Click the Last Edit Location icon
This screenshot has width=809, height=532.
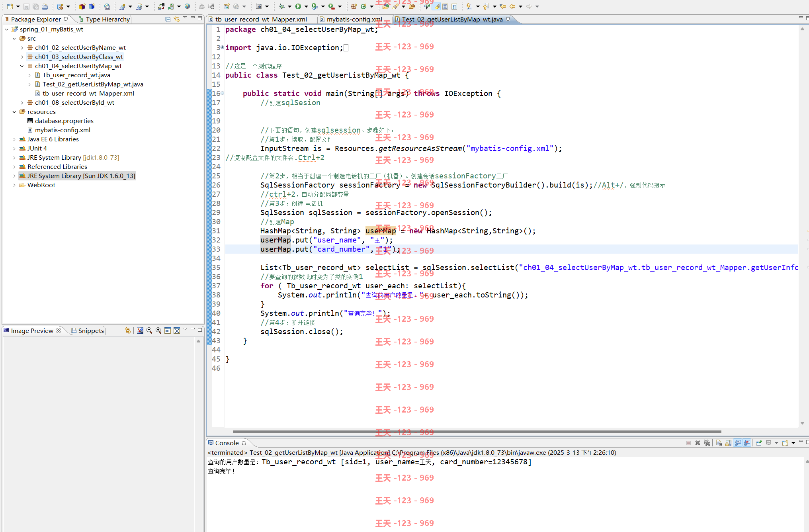[x=503, y=6]
